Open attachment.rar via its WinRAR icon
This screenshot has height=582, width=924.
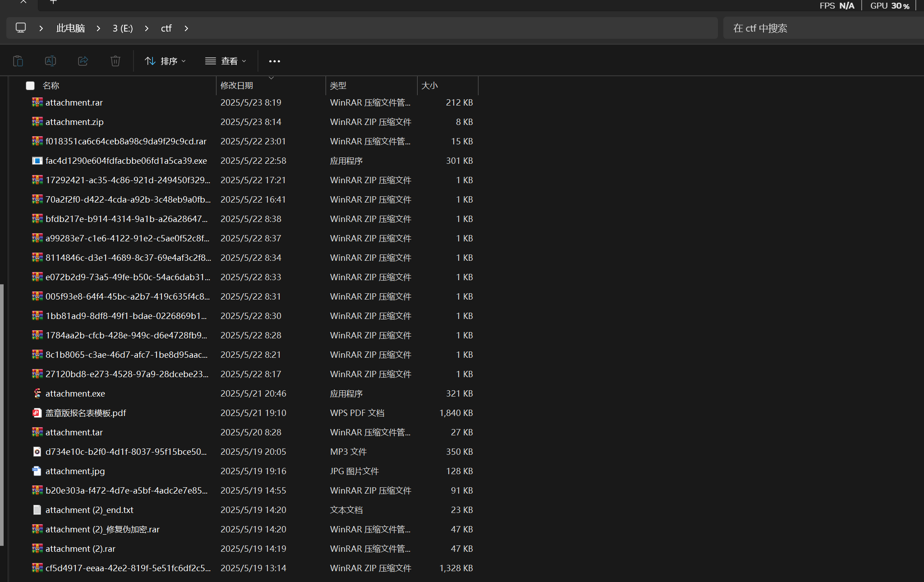pyautogui.click(x=37, y=102)
